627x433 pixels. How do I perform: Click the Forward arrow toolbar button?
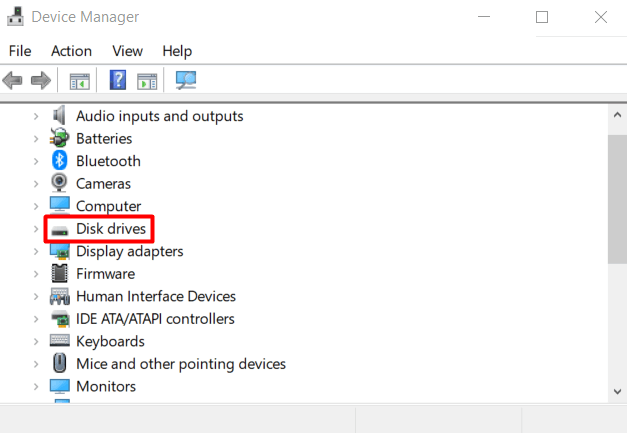(40, 80)
